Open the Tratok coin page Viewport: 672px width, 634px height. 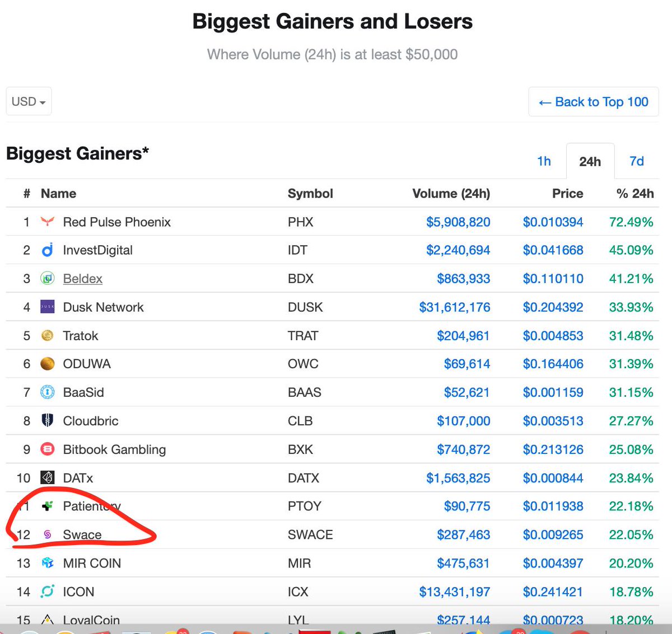pyautogui.click(x=80, y=336)
